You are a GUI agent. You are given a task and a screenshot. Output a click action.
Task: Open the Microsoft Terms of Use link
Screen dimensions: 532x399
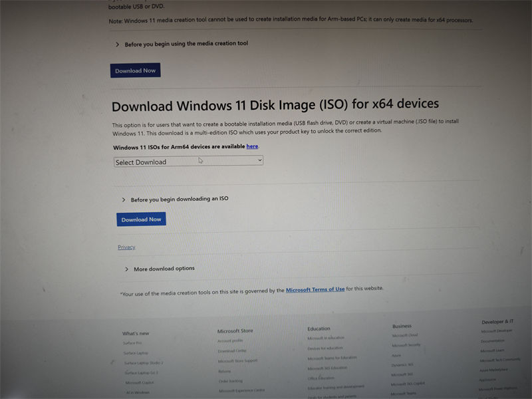[x=315, y=289]
